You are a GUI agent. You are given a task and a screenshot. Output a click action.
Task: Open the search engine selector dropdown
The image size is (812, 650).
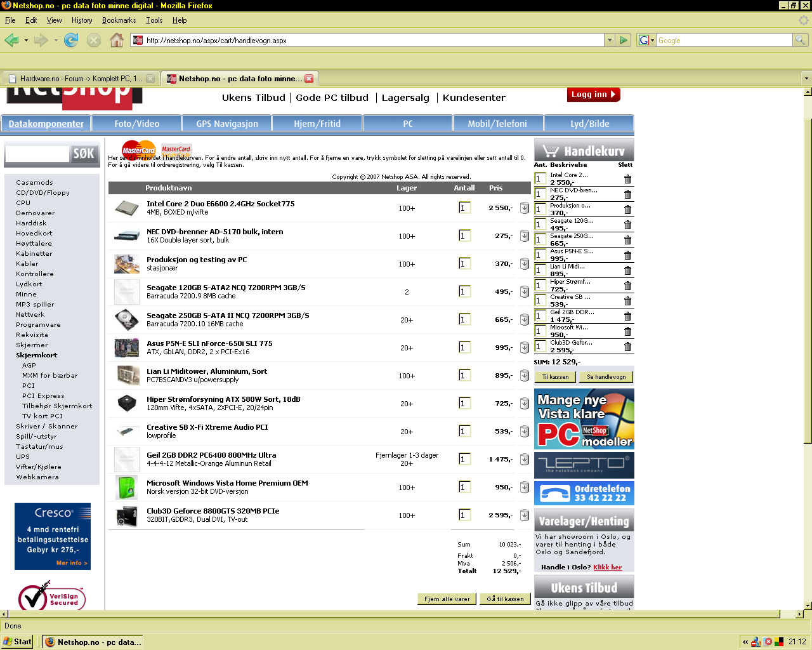646,40
